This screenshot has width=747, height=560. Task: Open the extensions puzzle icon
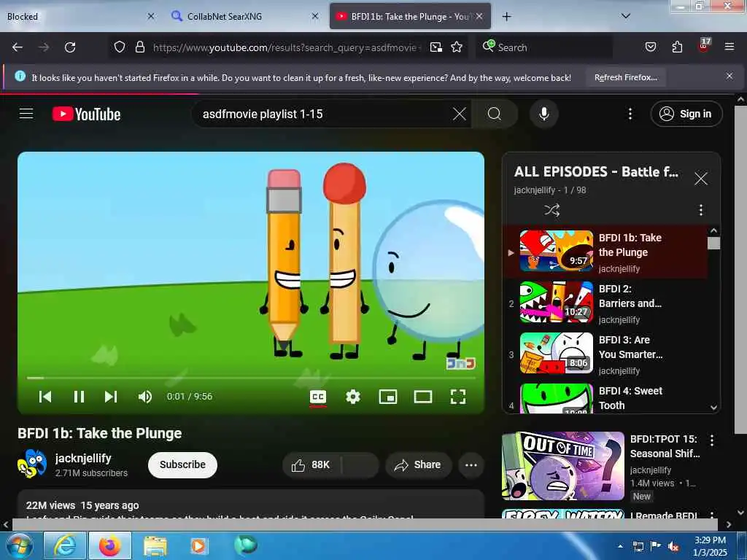click(x=677, y=47)
